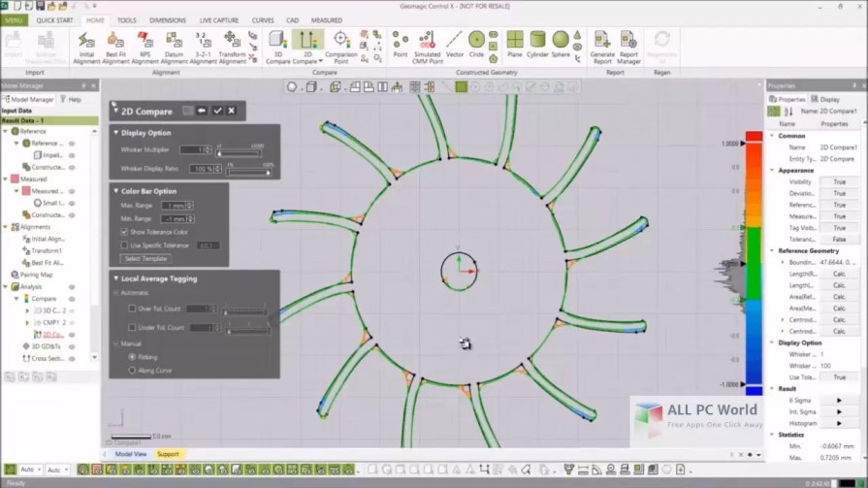Open the QUICK START ribbon tab
The height and width of the screenshot is (488, 868).
[54, 20]
